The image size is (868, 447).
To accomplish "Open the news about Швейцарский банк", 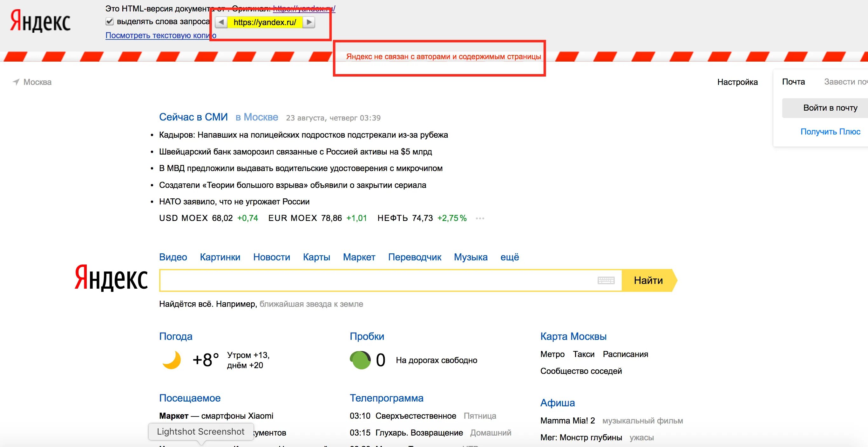I will pyautogui.click(x=295, y=152).
